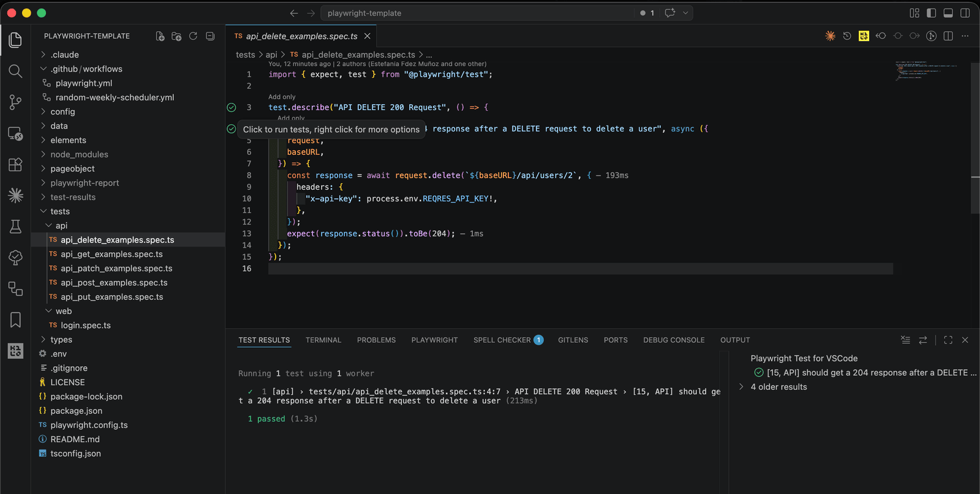Screen dimensions: 980x494
Task: Open the Kilo Code view in activity bar
Action: coord(15,351)
